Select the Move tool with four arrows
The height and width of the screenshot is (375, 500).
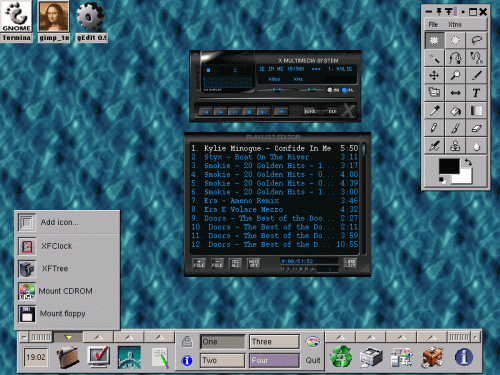(434, 75)
